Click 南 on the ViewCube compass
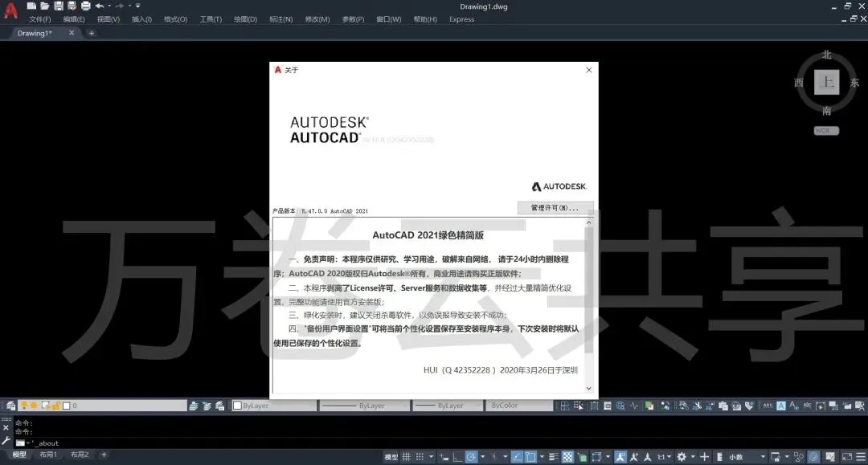Image resolution: width=868 pixels, height=465 pixels. pos(826,111)
